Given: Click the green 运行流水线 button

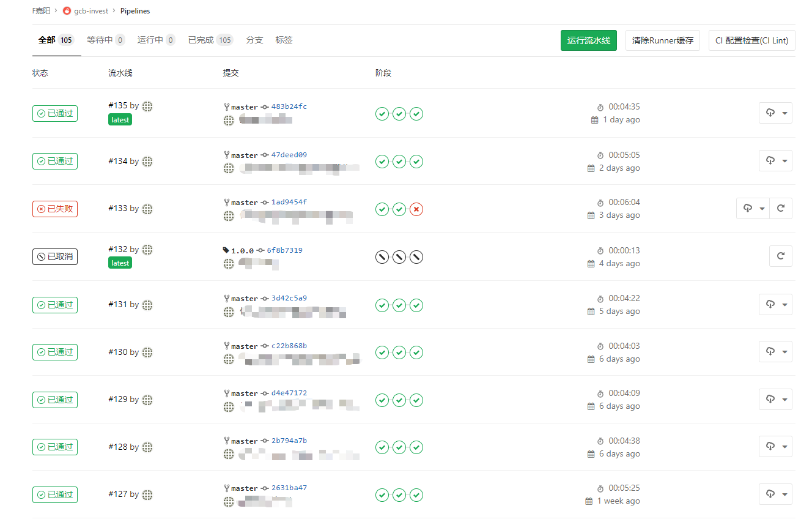Looking at the screenshot, I should [x=588, y=40].
